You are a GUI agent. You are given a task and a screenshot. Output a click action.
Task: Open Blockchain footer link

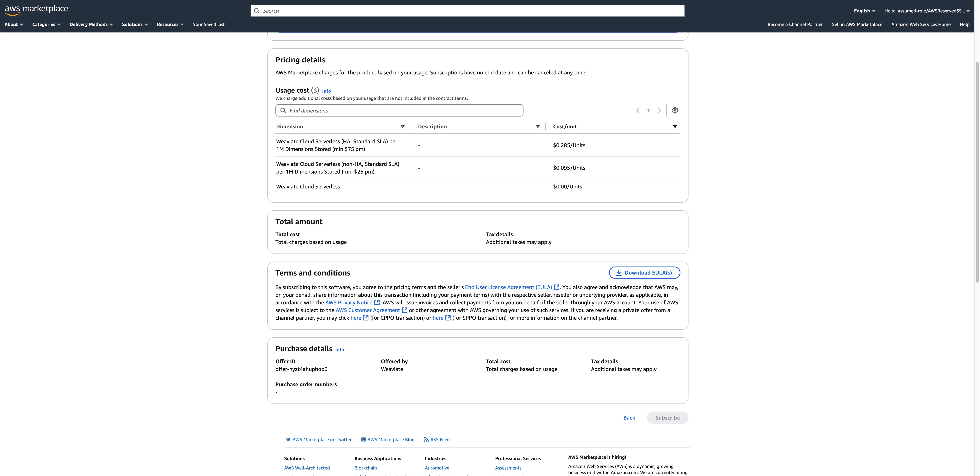[x=366, y=468]
